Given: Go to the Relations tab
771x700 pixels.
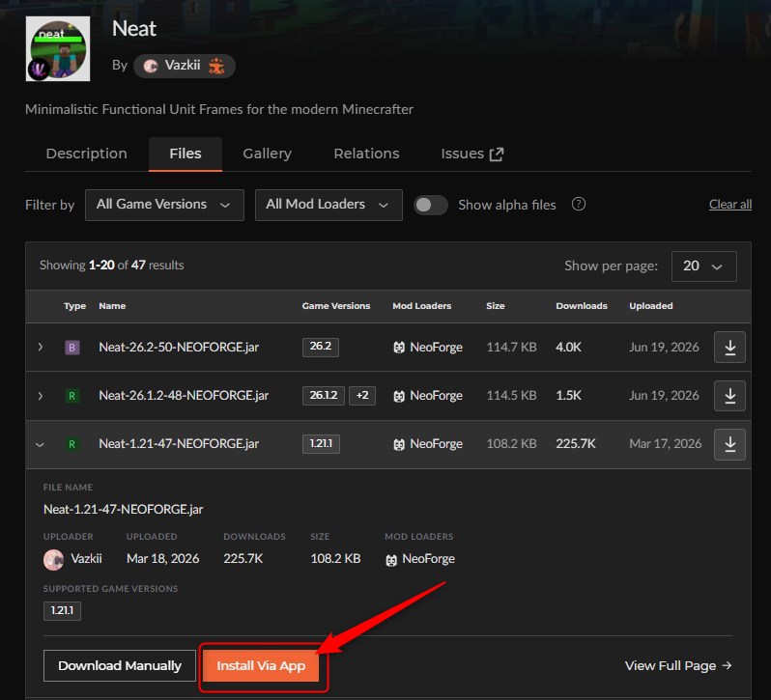Looking at the screenshot, I should (x=366, y=154).
